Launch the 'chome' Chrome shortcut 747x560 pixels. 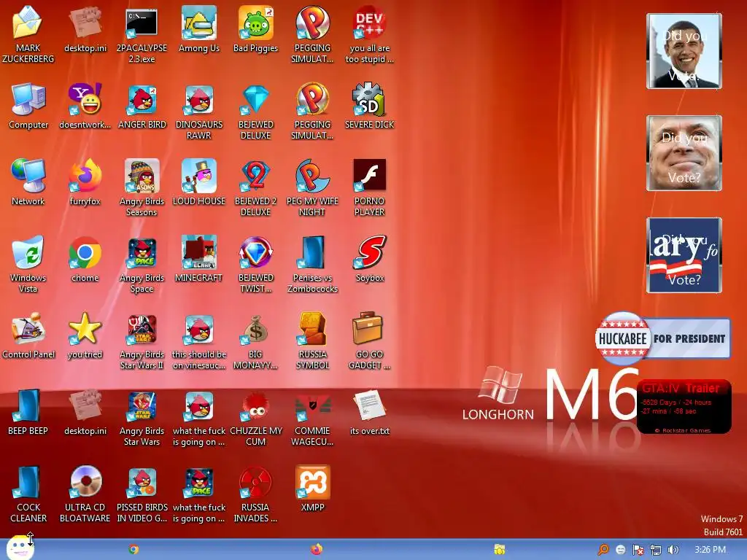pyautogui.click(x=85, y=252)
